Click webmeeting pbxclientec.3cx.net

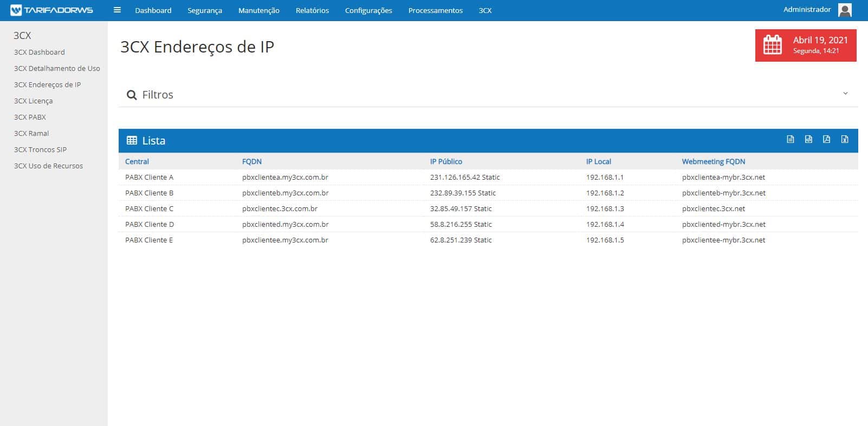pyautogui.click(x=714, y=208)
